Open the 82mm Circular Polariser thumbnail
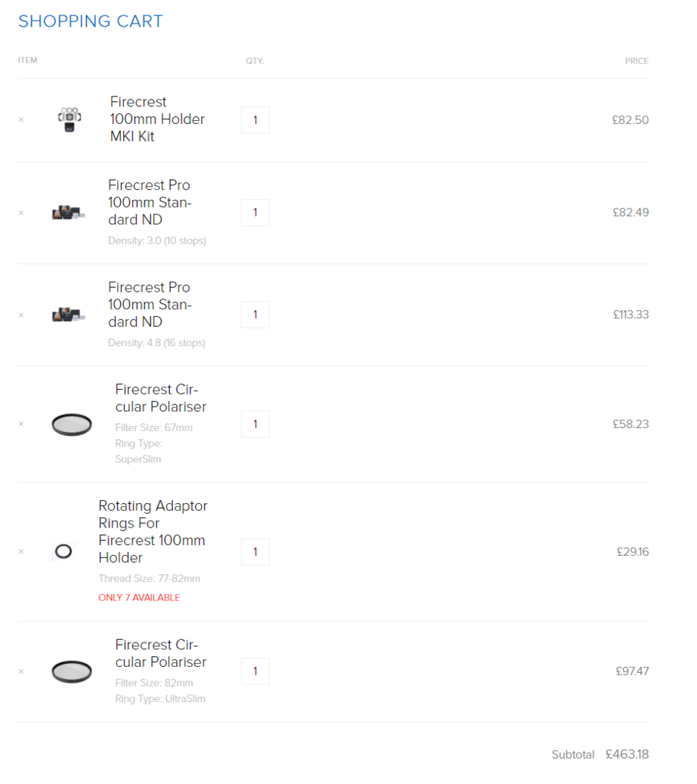Image resolution: width=697 pixels, height=784 pixels. pyautogui.click(x=72, y=671)
